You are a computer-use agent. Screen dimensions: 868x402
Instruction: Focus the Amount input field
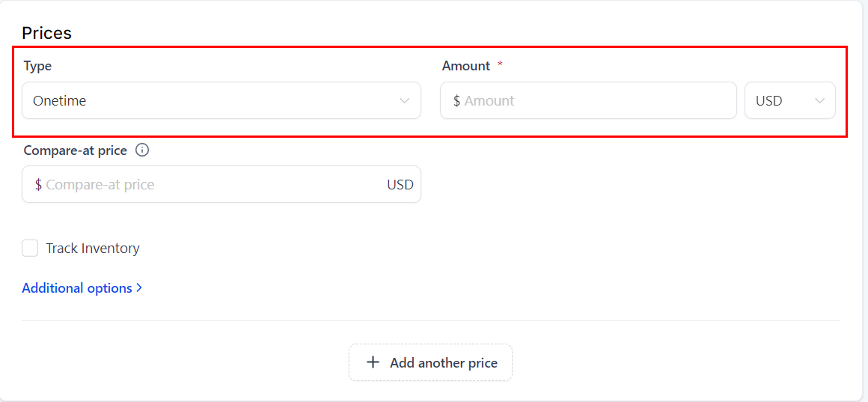(x=595, y=101)
